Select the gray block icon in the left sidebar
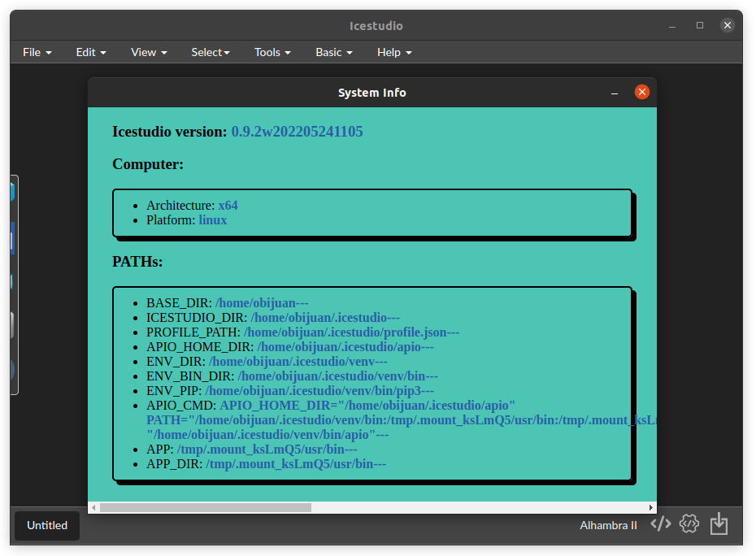This screenshot has height=556, width=756. [x=13, y=322]
